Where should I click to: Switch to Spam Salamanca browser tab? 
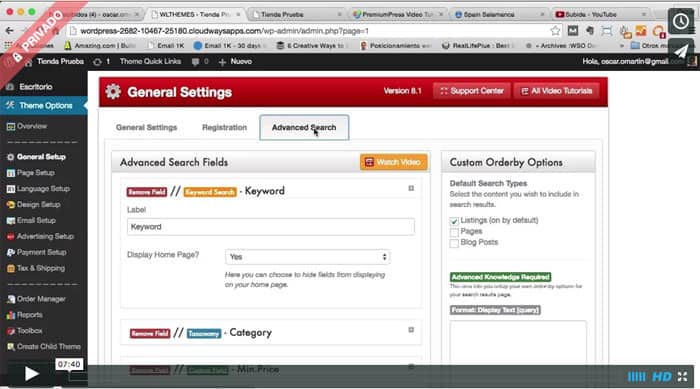498,14
